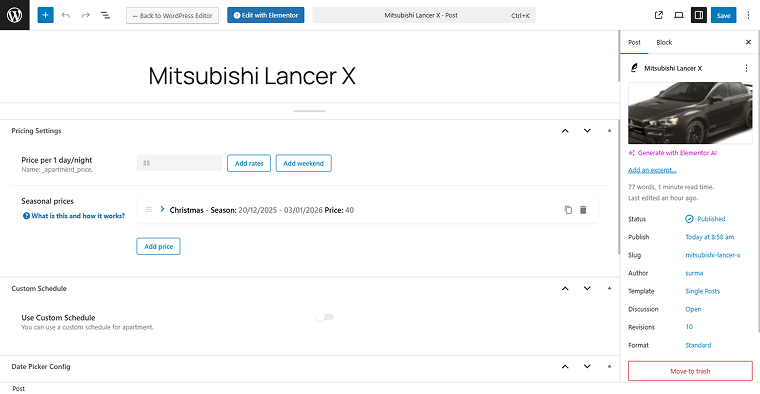Viewport: 760px width, 394px height.
Task: Expand the Christmas seasonal price row
Action: 162,209
